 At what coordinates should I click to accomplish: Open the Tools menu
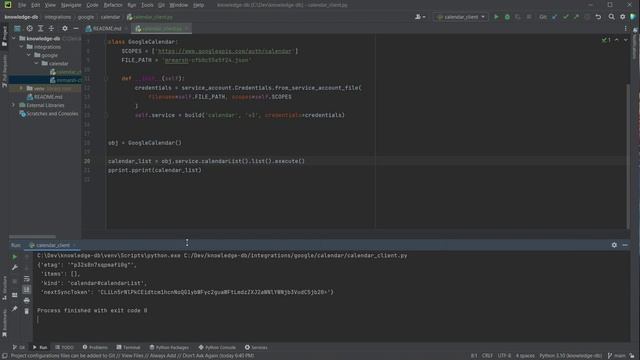pyautogui.click(x=147, y=5)
